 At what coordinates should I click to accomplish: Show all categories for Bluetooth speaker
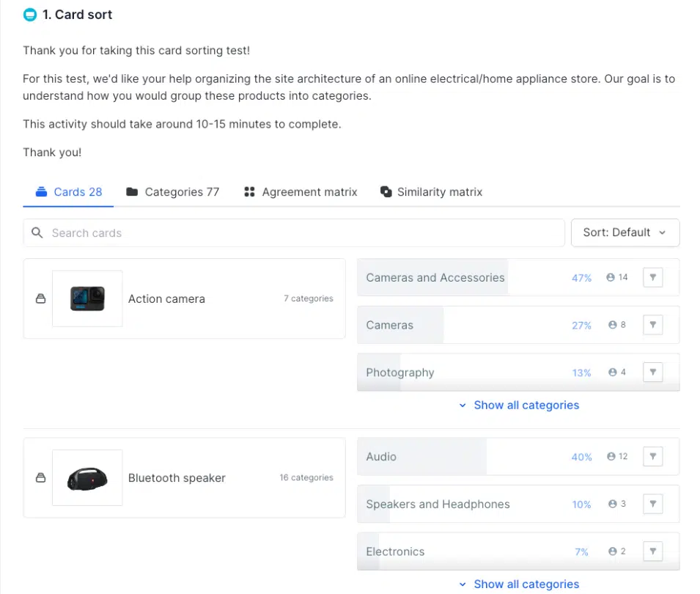(x=519, y=584)
